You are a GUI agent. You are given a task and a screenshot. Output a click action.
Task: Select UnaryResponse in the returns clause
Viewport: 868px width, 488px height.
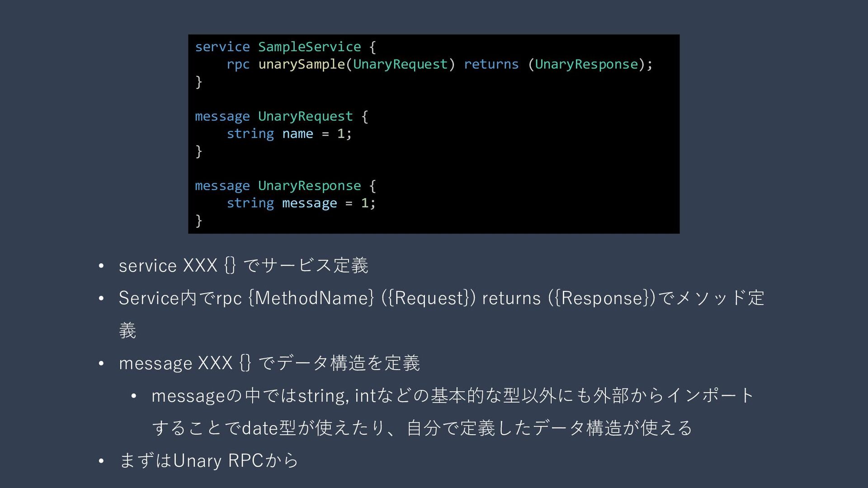coord(586,64)
